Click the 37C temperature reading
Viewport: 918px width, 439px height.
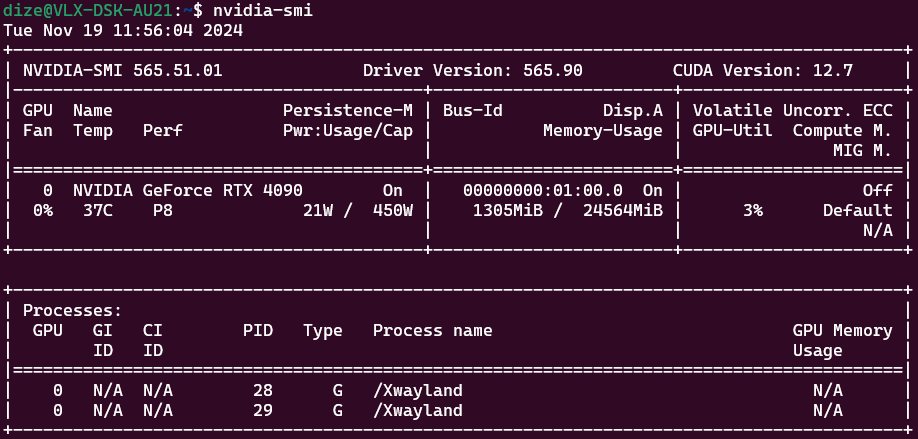tap(87, 211)
